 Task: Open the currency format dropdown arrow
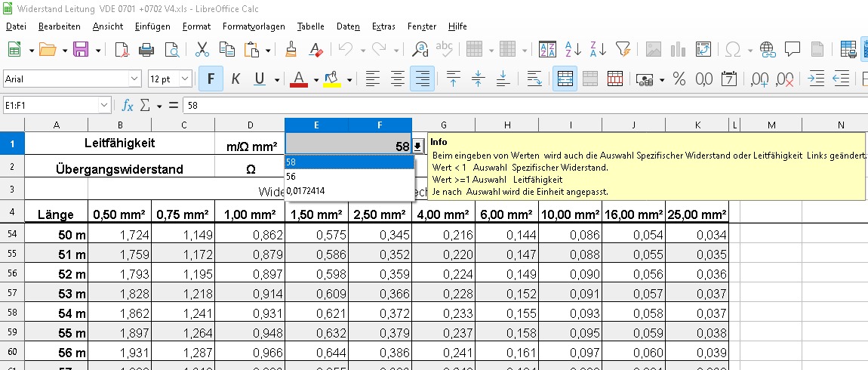coord(662,80)
